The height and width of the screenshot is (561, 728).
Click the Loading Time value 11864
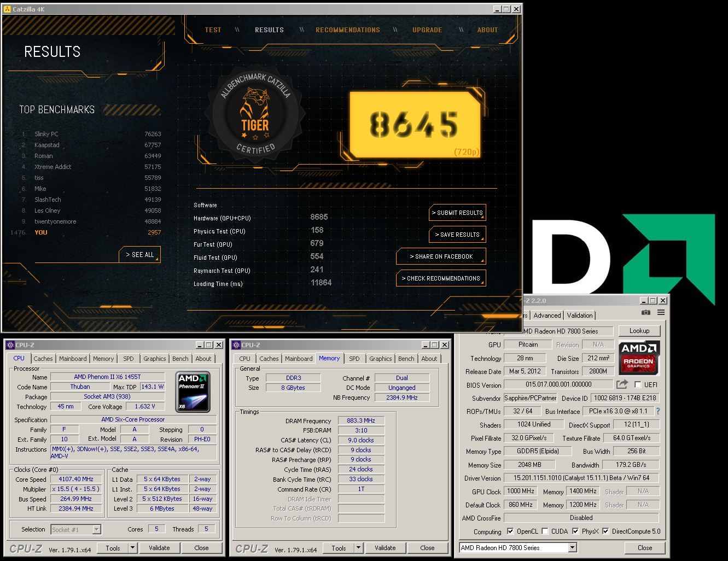(321, 283)
